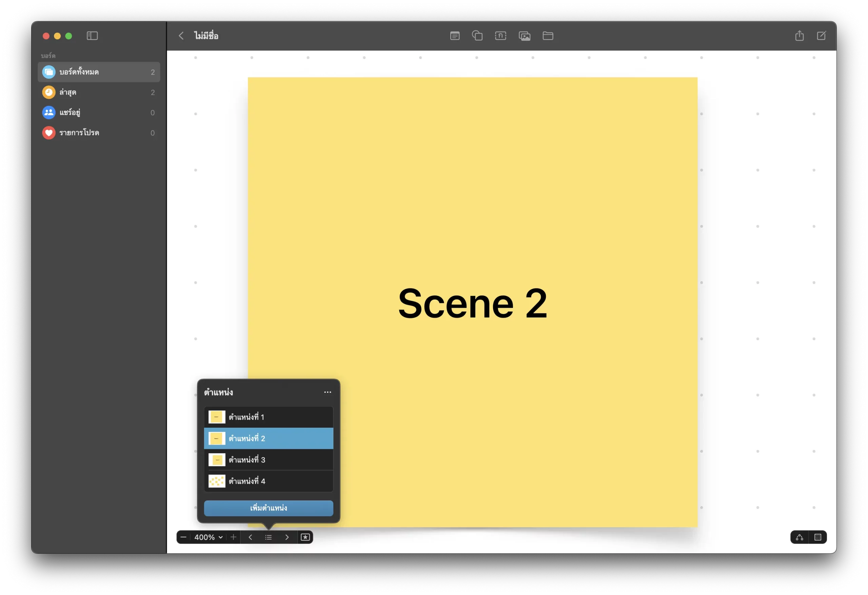868x595 pixels.
Task: Open the connector diagram mode icon
Action: click(x=799, y=537)
